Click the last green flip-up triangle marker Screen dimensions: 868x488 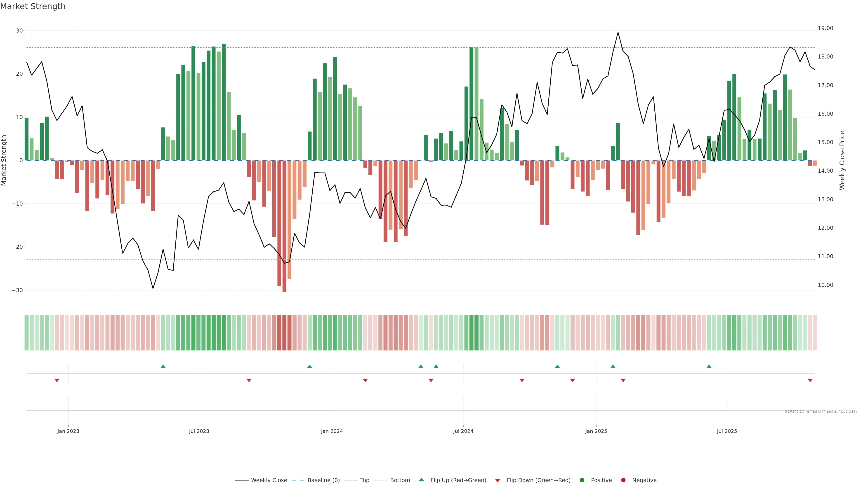point(709,366)
